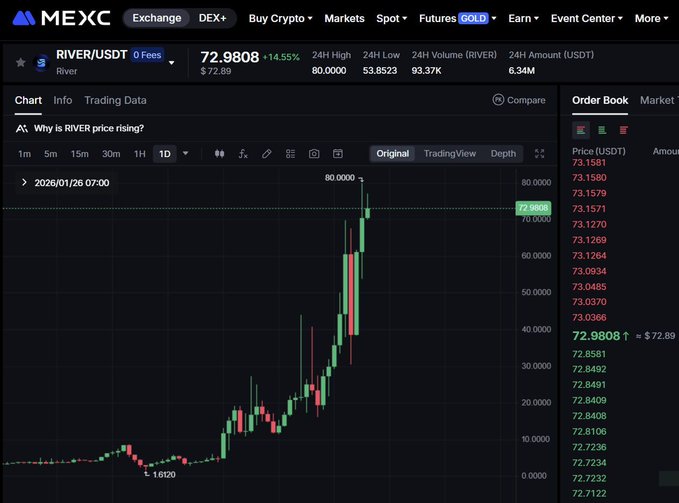Click the 0 Fees badge
This screenshot has width=679, height=503.
[147, 55]
